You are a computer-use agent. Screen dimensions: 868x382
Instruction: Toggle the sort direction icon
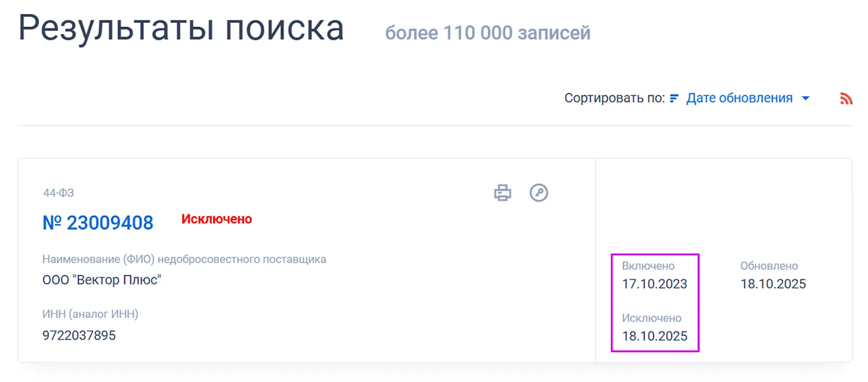[674, 99]
